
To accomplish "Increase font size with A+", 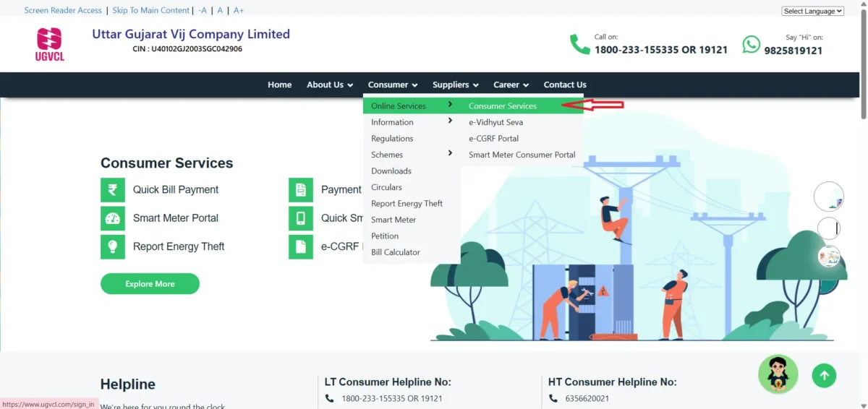I will [x=239, y=10].
